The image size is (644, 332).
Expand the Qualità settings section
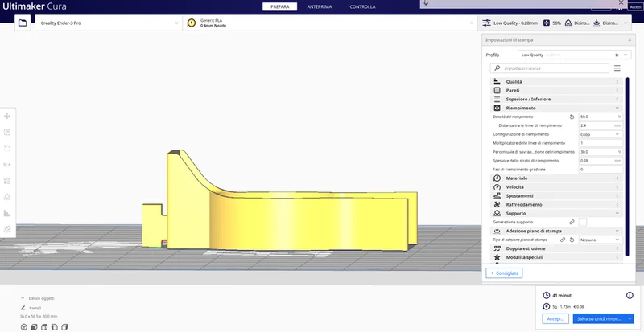[x=556, y=82]
